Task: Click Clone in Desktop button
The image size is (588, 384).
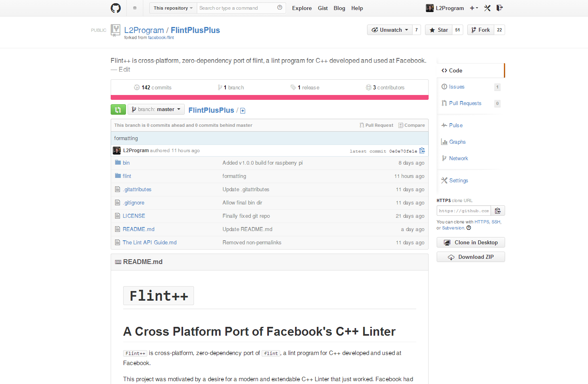Action: pyautogui.click(x=471, y=242)
